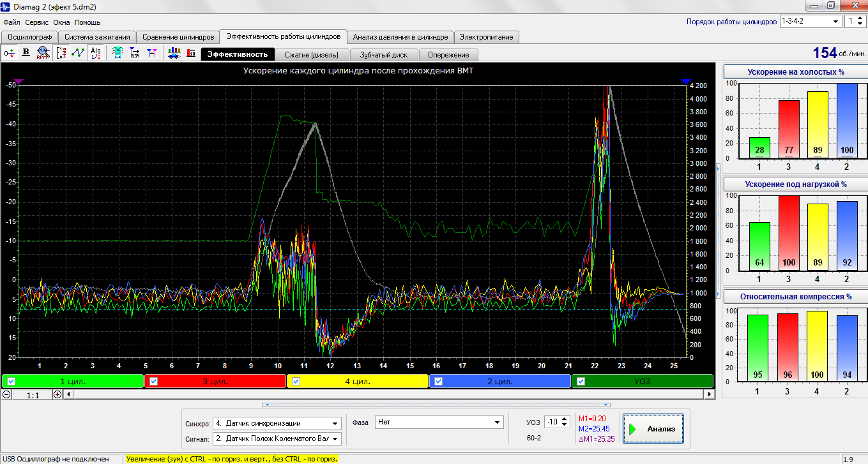Click the RPM 0–1 bracket scale icon

point(62,53)
